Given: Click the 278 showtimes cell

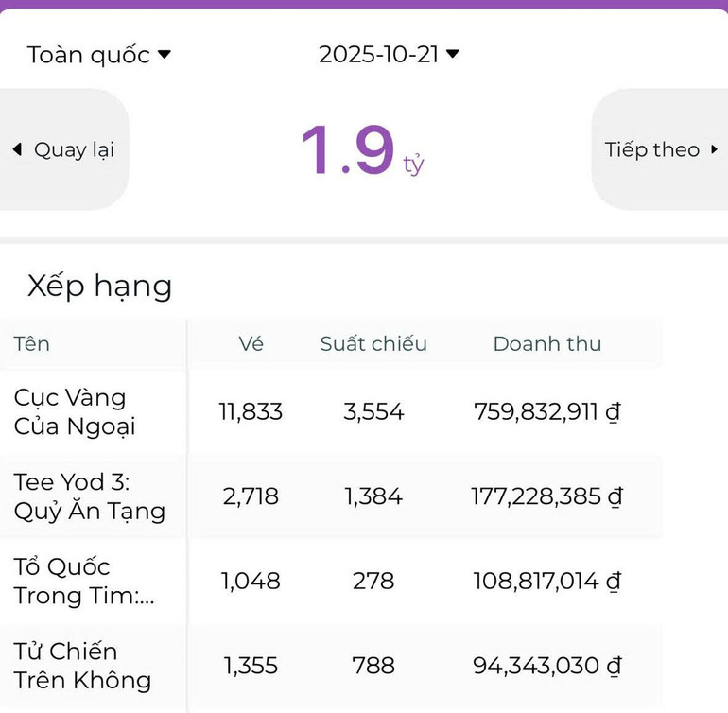Looking at the screenshot, I should tap(373, 581).
